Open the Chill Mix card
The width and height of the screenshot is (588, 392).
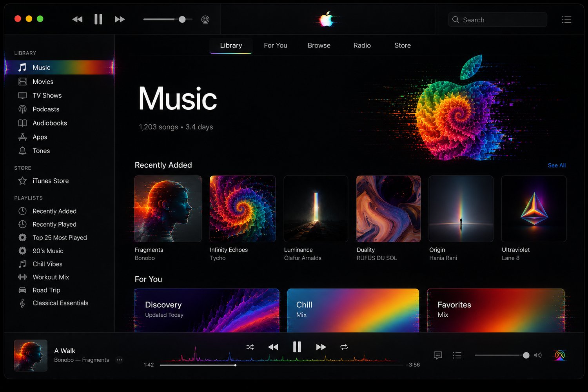(353, 310)
